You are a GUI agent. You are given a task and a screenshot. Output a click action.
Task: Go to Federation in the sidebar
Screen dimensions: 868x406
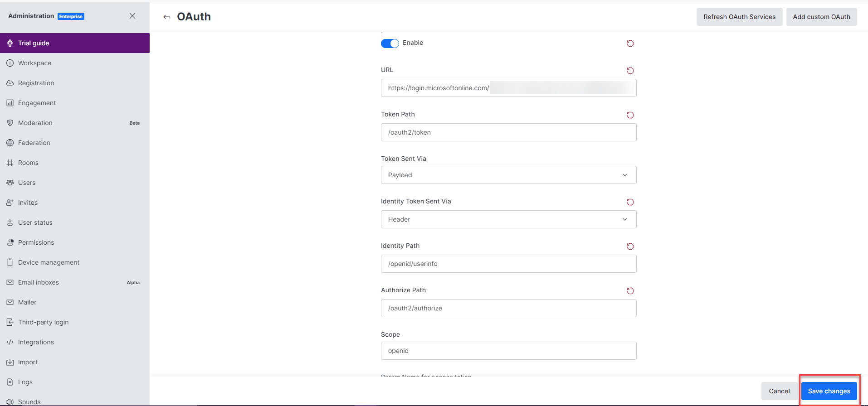tap(34, 143)
